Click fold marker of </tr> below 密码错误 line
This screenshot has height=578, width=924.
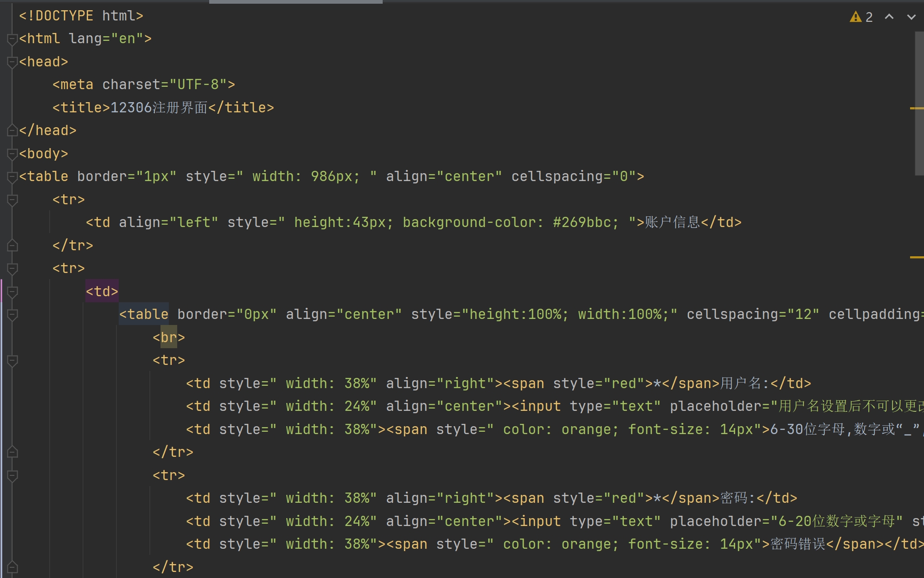[x=13, y=567]
